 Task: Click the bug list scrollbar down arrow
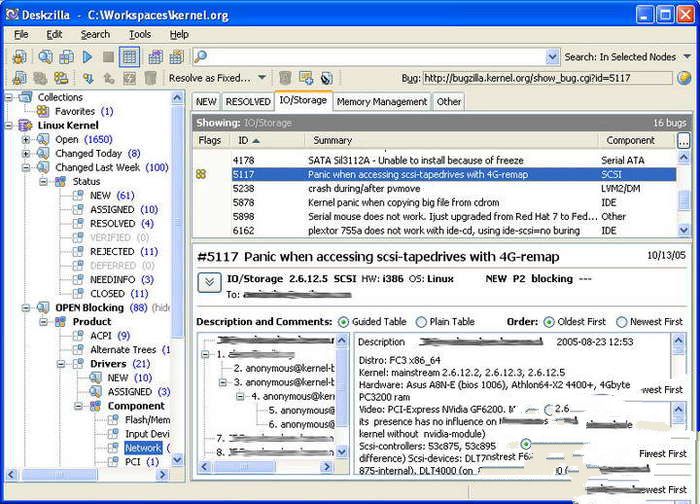click(683, 230)
